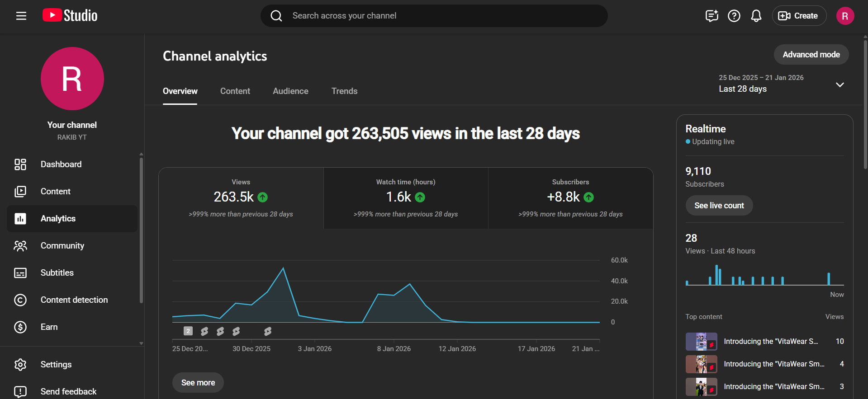Image resolution: width=868 pixels, height=399 pixels.
Task: Click the send feedback icon in header
Action: [x=711, y=16]
